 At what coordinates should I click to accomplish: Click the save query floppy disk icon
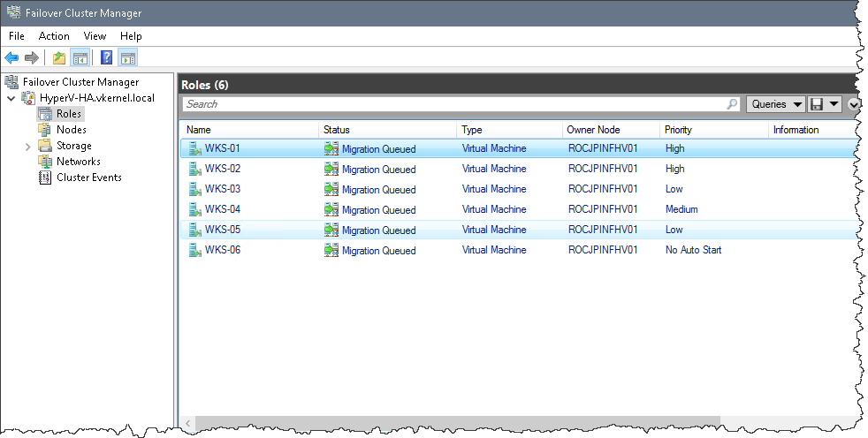816,104
